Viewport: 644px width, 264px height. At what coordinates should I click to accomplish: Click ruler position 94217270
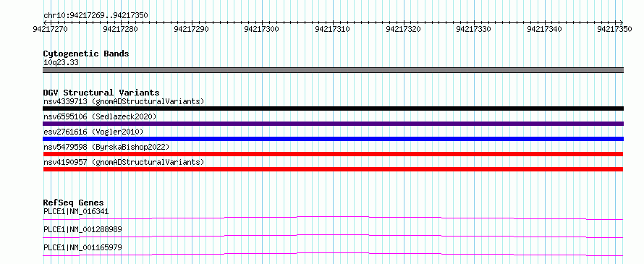click(x=51, y=29)
